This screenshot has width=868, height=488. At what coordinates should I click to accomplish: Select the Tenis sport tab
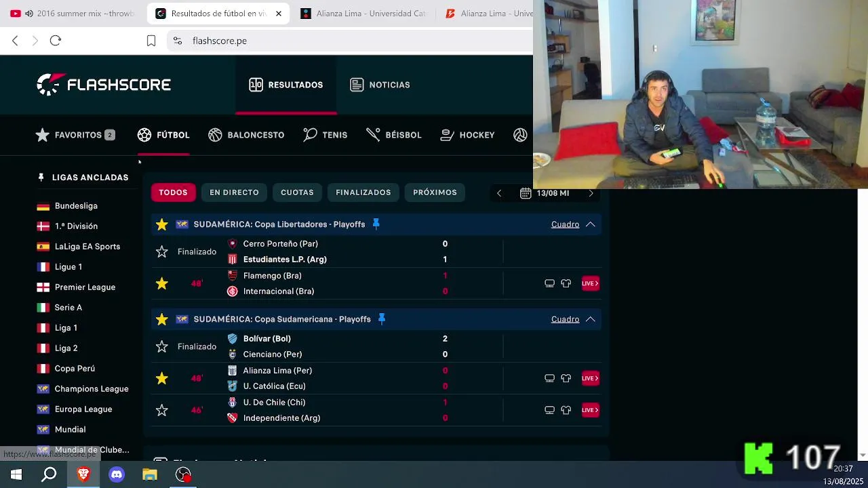coord(325,135)
